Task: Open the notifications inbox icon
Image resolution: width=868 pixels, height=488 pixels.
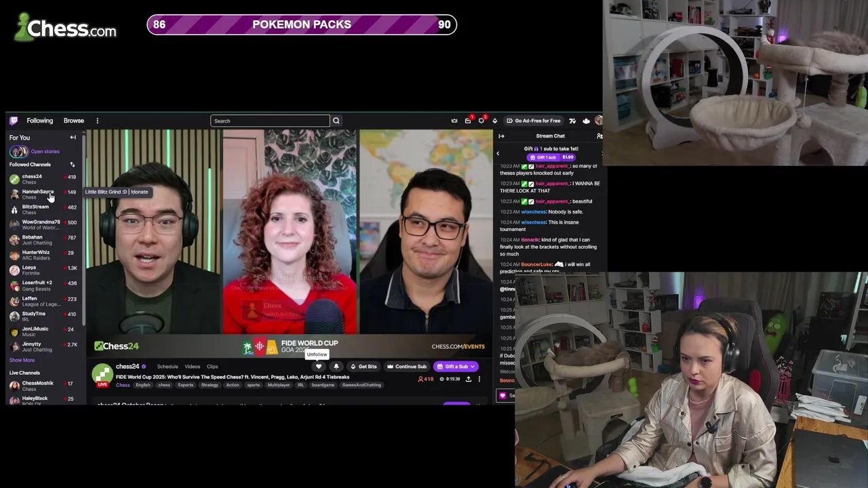Action: click(468, 121)
